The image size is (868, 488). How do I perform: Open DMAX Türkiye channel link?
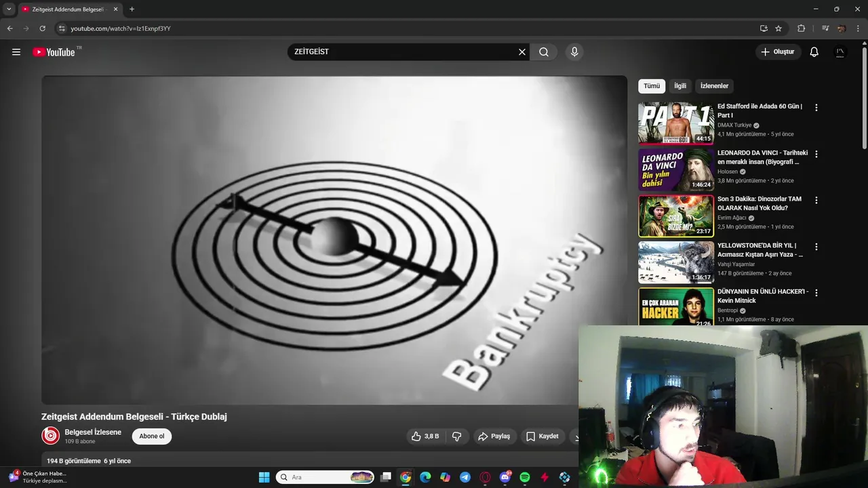click(x=734, y=125)
